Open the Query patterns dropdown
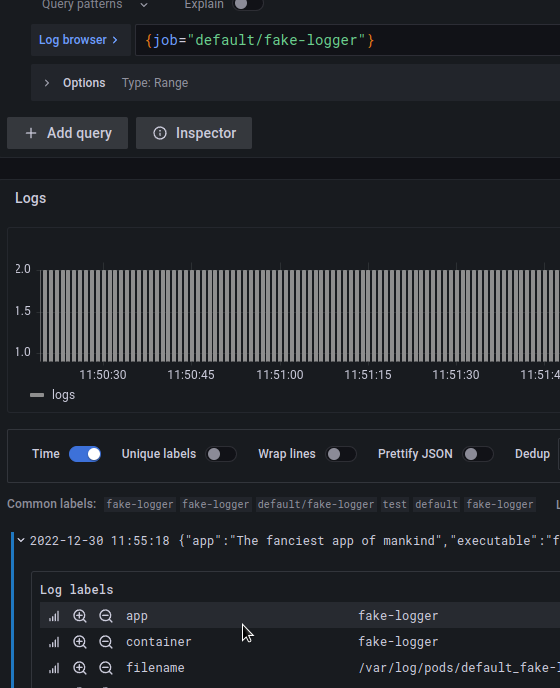The width and height of the screenshot is (560, 688). point(95,5)
